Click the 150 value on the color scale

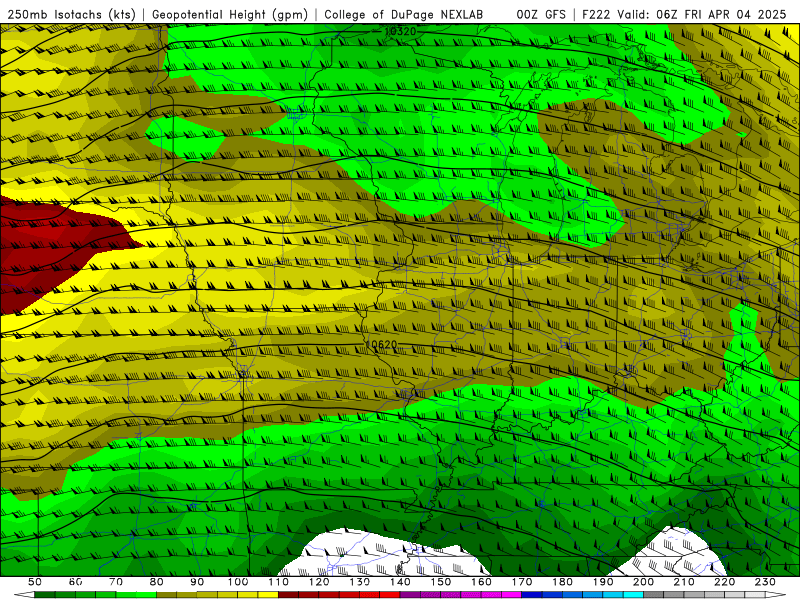[441, 582]
